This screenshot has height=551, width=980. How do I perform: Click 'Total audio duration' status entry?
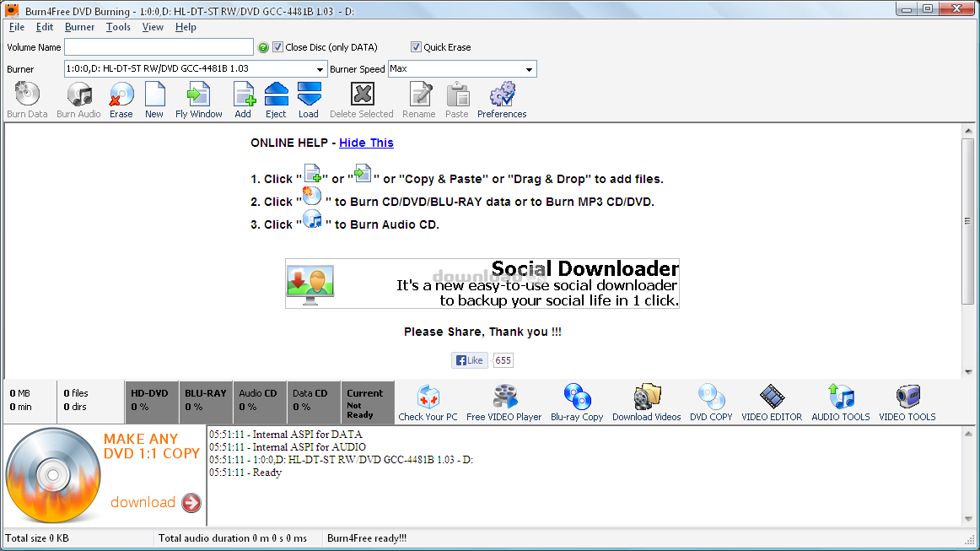pyautogui.click(x=233, y=537)
